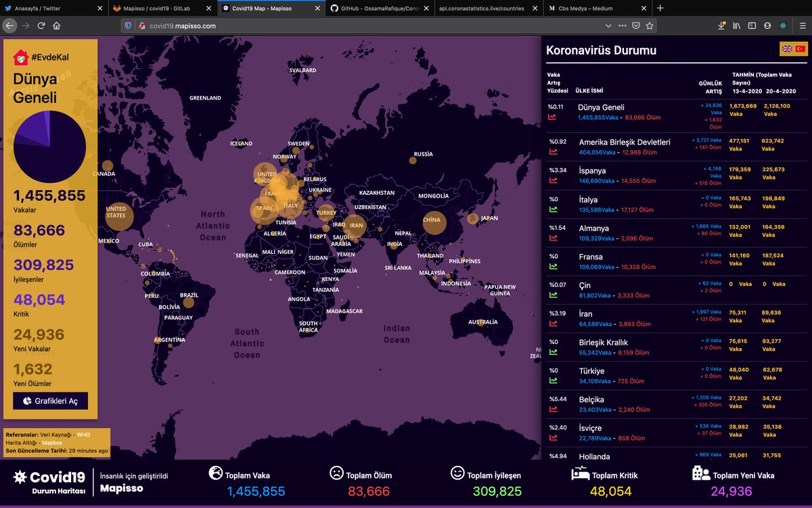This screenshot has height=508, width=812.
Task: Click the tracking protection shield icon
Action: pyautogui.click(x=129, y=26)
